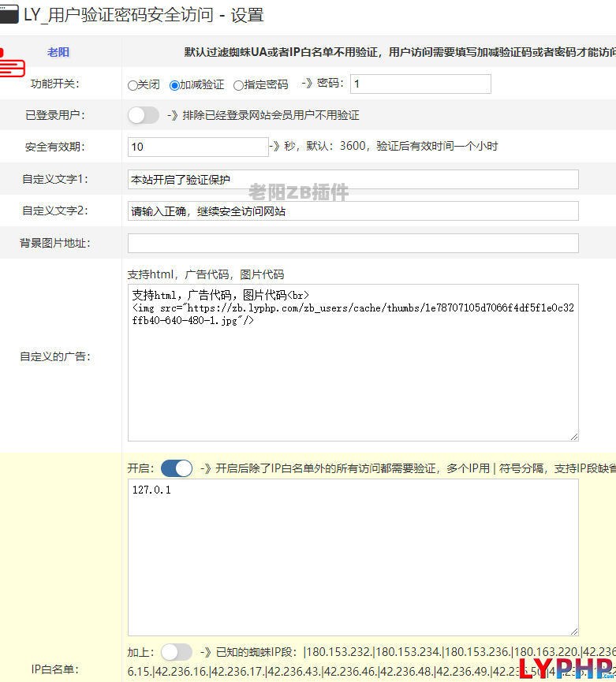
Task: Click the window icon beside the page title
Action: 9,15
